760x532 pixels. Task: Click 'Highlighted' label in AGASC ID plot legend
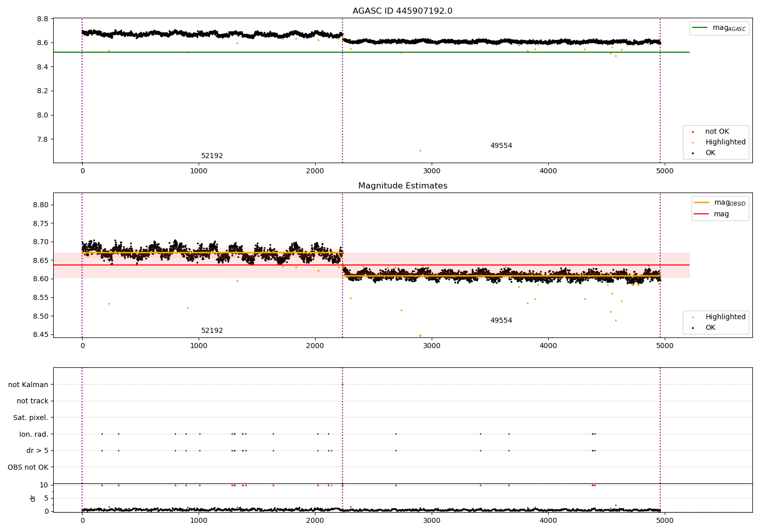coord(725,142)
